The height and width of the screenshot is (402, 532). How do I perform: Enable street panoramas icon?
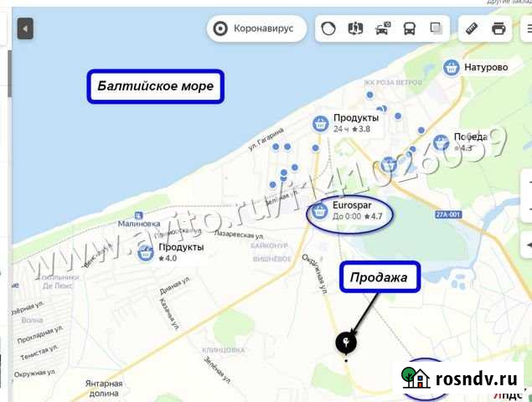355,28
